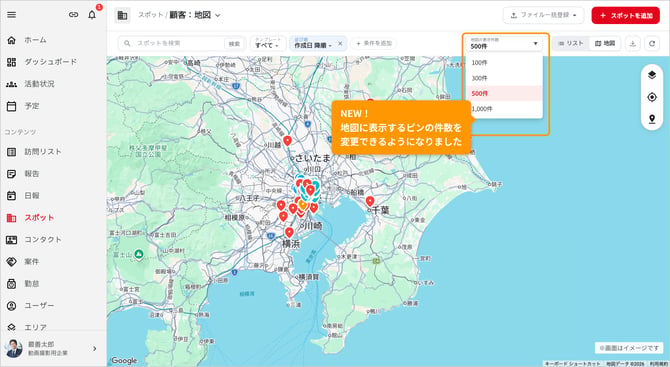Click the 富士山 green marker on map
670x367 pixels.
point(138,255)
